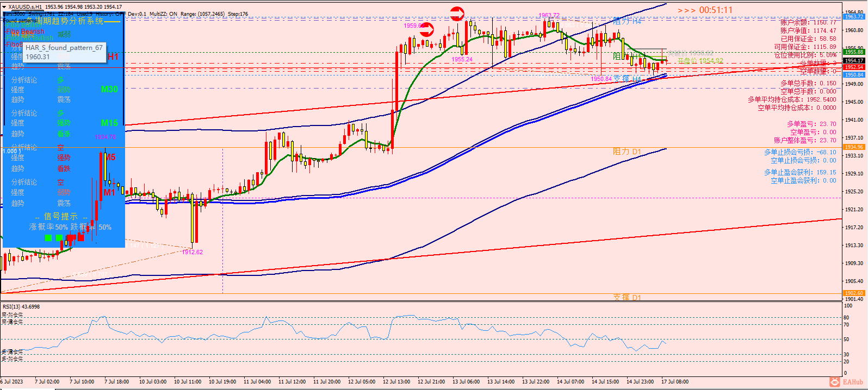Click the 账户净值: 1174.47 line

tap(808, 30)
